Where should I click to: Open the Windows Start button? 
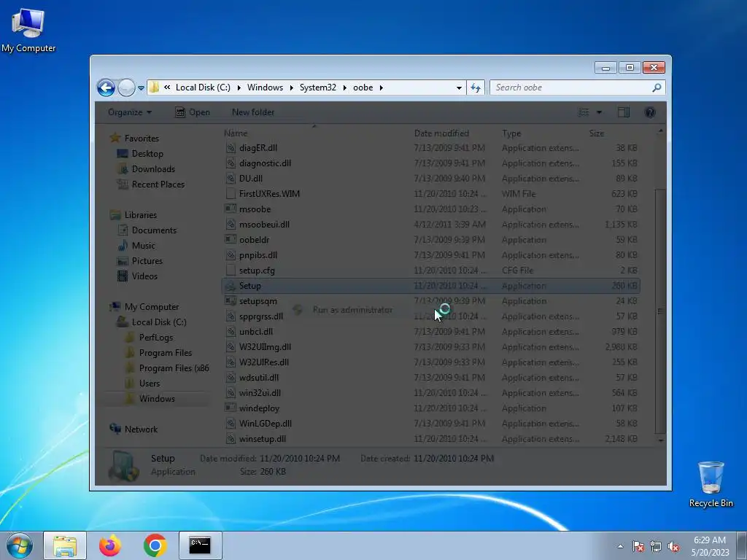(20, 545)
